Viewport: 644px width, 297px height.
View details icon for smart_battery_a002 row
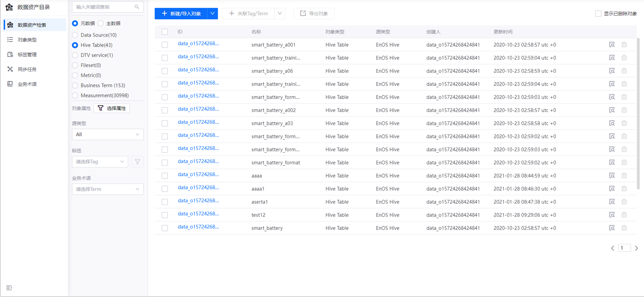coord(612,110)
